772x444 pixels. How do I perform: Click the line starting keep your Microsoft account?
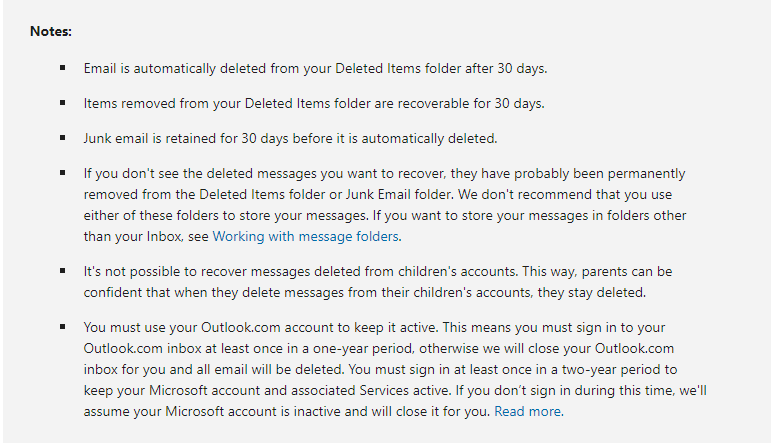[x=395, y=391]
